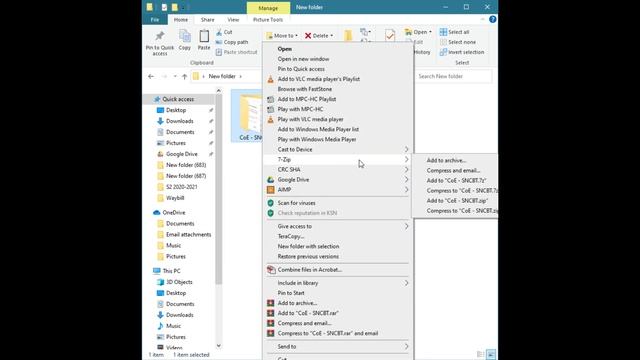Expand Google Drive context submenu
The height and width of the screenshot is (360, 640).
point(338,180)
